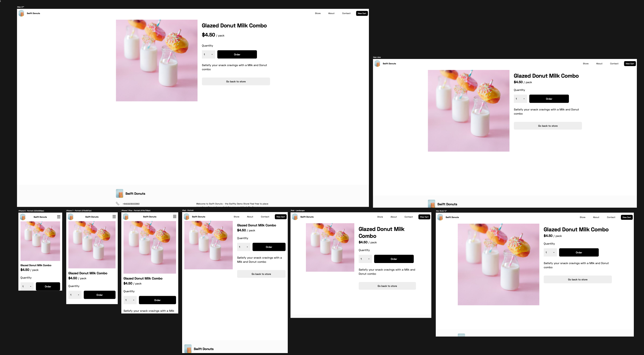644x355 pixels.
Task: Click the phone icon in the iMac footer
Action: coord(118,204)
